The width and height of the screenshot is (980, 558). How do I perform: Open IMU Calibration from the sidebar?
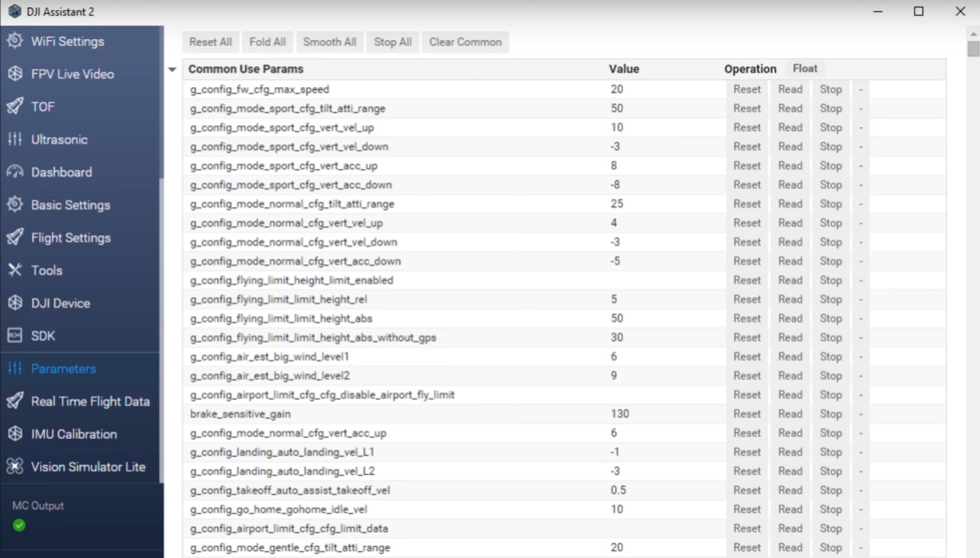[74, 434]
